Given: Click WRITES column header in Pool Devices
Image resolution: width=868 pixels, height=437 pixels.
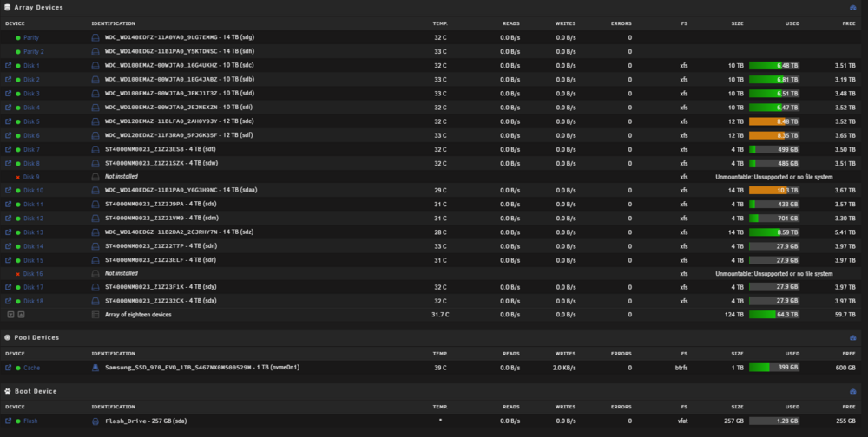Looking at the screenshot, I should [565, 354].
